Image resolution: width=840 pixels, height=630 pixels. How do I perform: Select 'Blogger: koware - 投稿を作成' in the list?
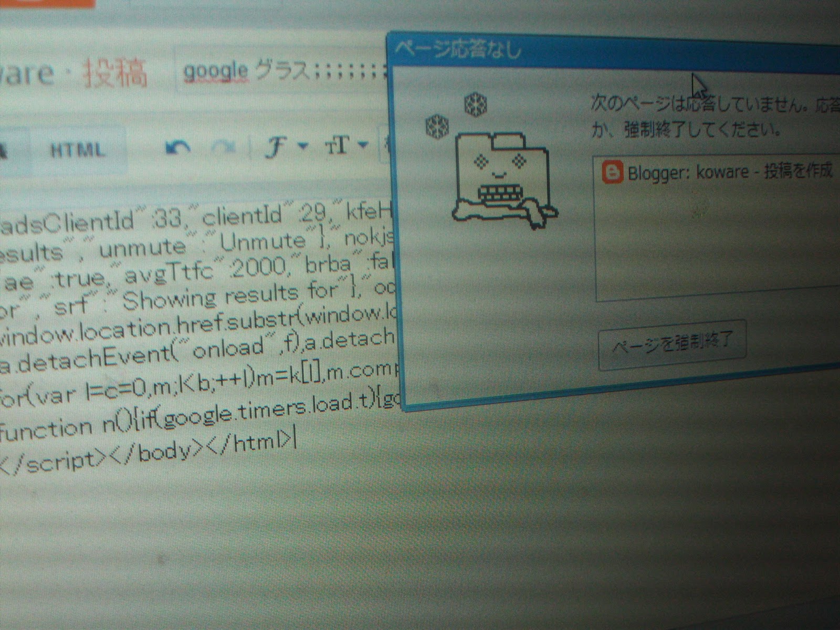718,172
